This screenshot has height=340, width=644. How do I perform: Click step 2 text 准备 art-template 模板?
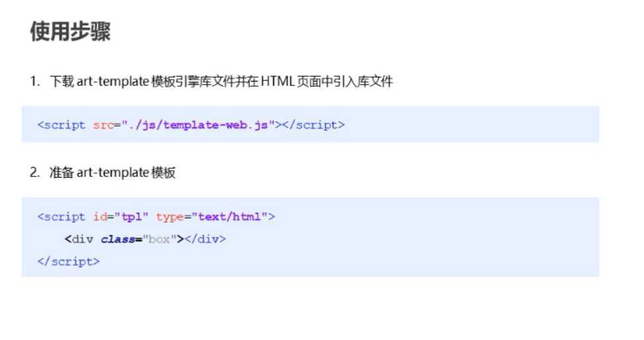click(103, 172)
